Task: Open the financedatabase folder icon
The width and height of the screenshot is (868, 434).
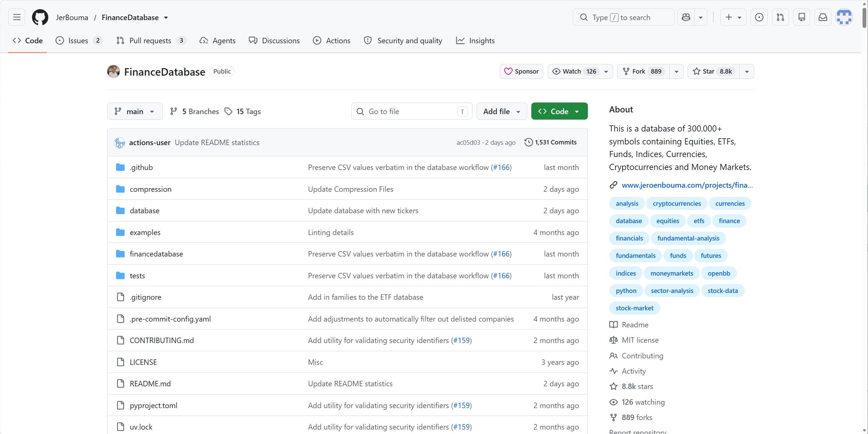Action: [x=120, y=254]
